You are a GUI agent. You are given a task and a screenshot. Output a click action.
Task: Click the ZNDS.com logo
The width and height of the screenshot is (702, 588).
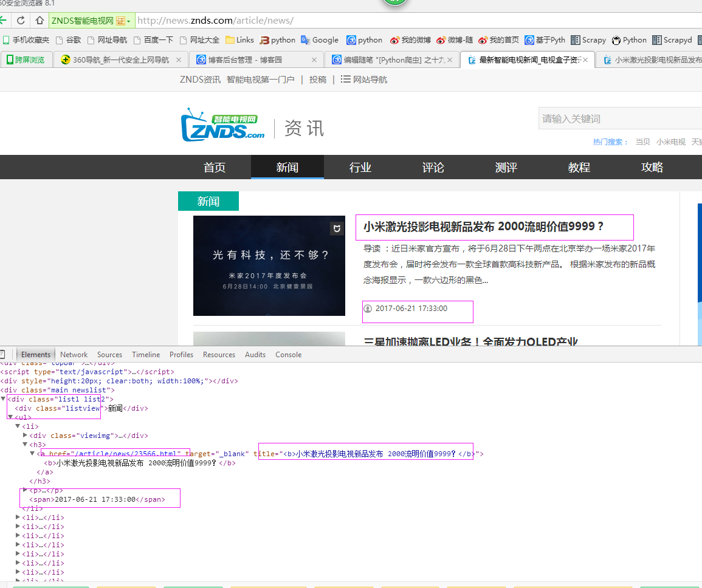[x=223, y=125]
